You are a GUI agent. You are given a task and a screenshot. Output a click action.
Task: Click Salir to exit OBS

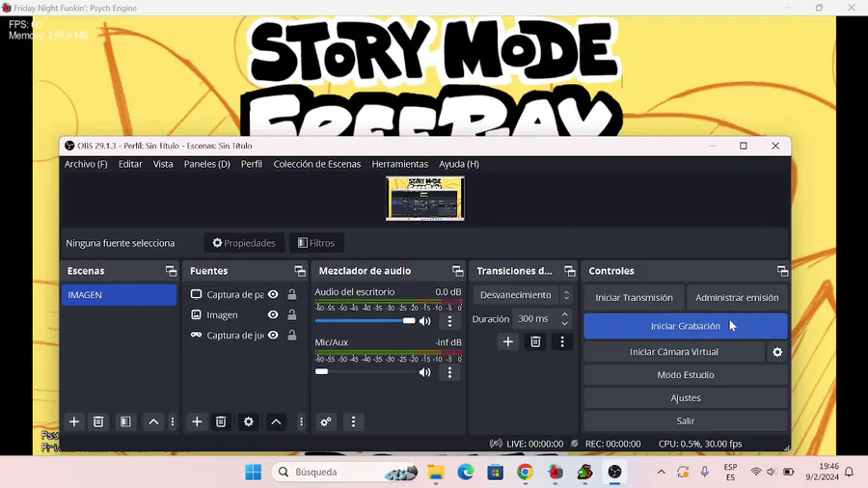click(x=686, y=421)
